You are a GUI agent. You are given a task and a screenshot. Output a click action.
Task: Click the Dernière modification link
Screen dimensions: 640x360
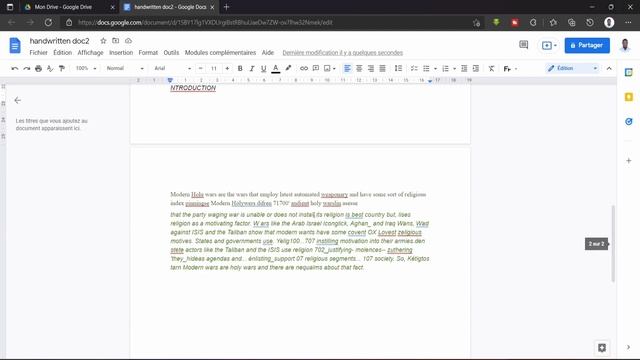342,53
